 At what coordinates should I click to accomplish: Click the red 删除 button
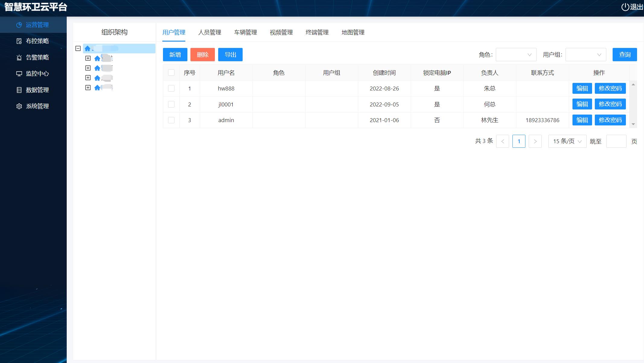pos(202,55)
